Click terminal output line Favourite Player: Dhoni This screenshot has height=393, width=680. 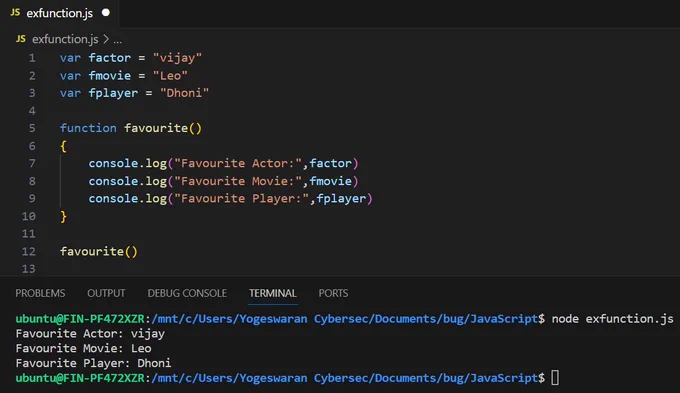click(93, 363)
